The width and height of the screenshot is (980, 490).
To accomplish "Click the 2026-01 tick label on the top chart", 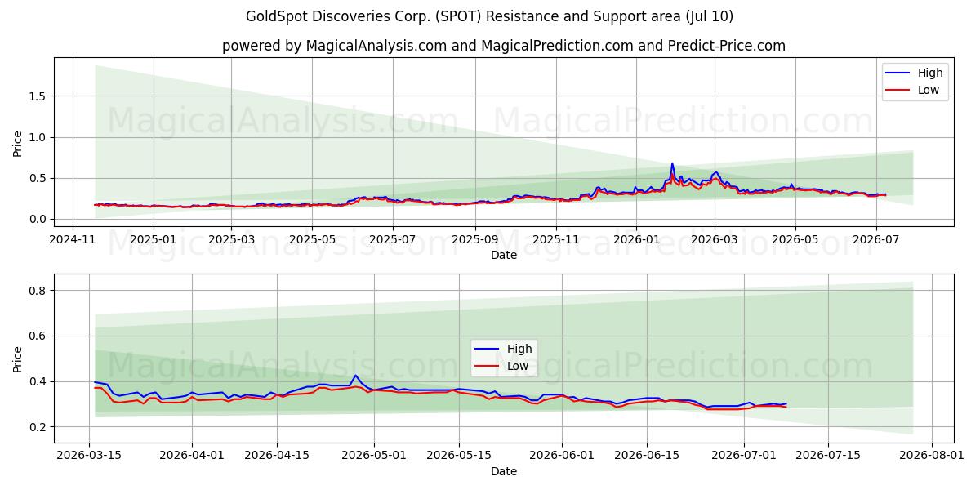I will click(x=635, y=239).
